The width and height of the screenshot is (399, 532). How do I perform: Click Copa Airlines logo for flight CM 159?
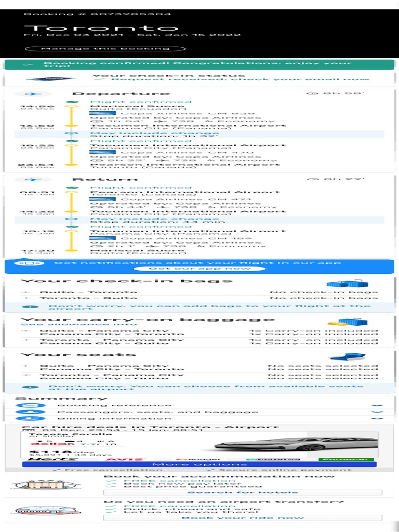pos(102,238)
